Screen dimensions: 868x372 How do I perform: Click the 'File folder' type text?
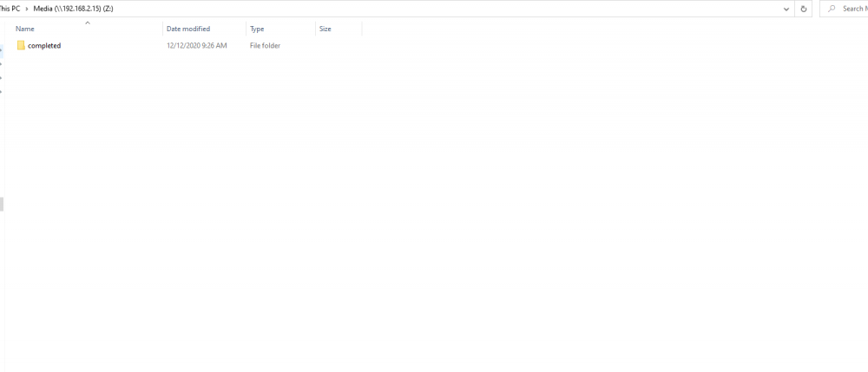click(x=265, y=46)
